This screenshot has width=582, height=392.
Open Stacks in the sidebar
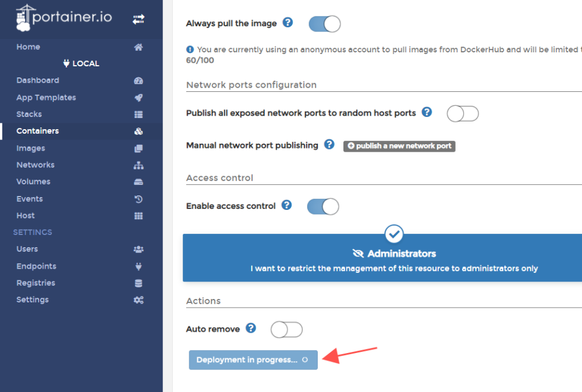pyautogui.click(x=29, y=115)
